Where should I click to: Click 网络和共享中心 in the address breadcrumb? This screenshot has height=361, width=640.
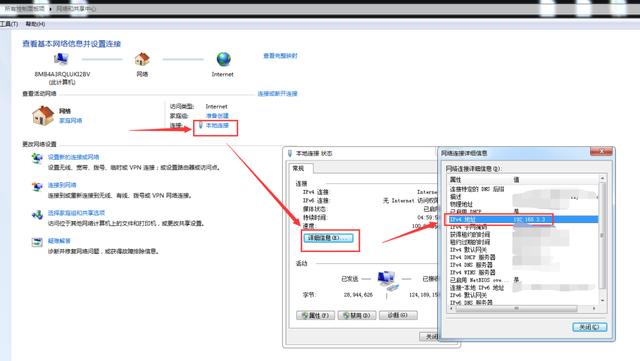(x=76, y=9)
